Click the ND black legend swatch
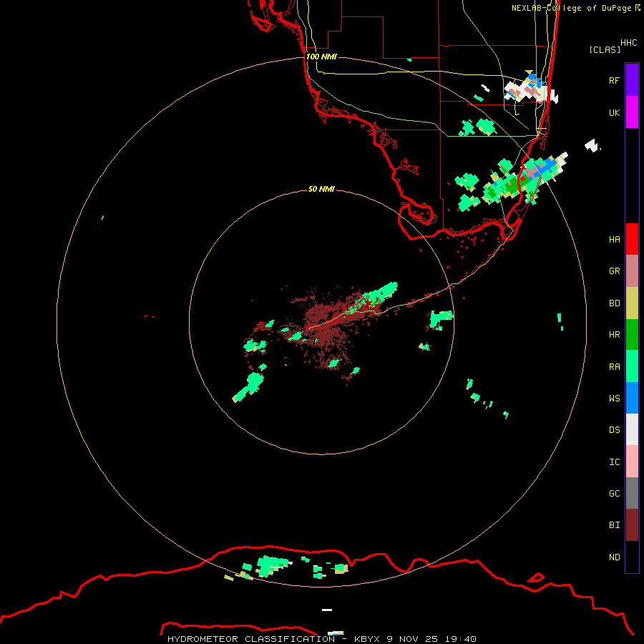The width and height of the screenshot is (644, 644). [632, 557]
